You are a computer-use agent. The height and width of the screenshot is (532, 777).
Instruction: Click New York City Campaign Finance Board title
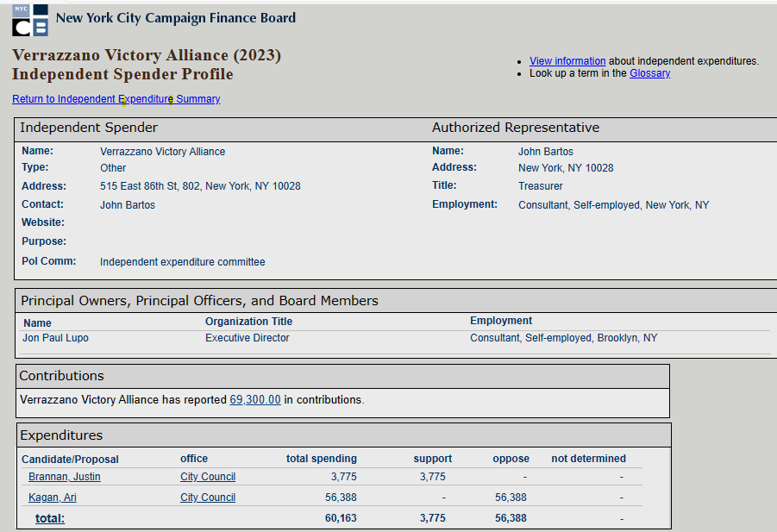coord(176,18)
